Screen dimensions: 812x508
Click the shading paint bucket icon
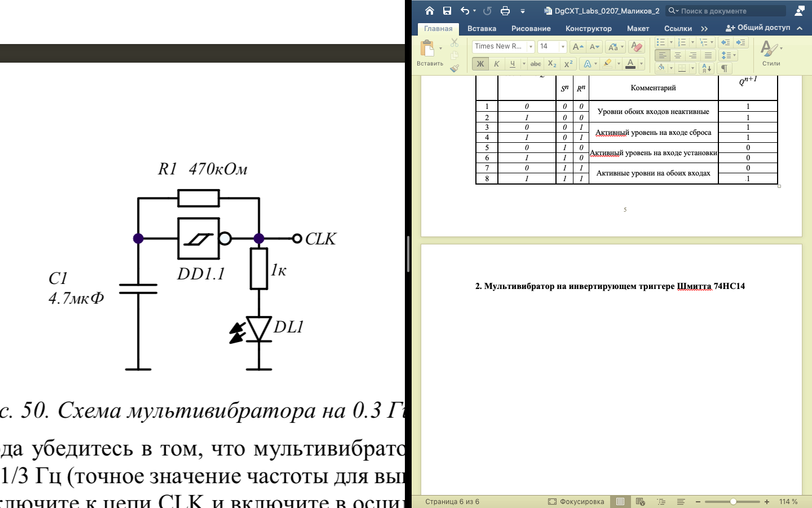661,68
